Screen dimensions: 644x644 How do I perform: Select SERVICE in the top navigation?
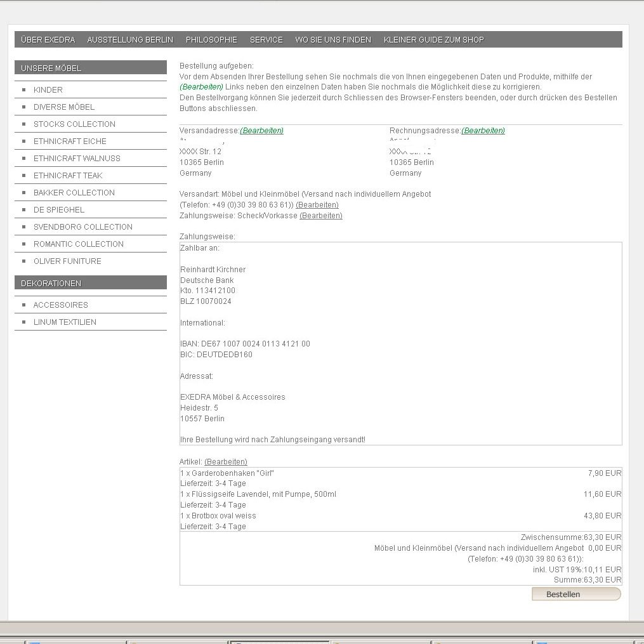coord(266,39)
